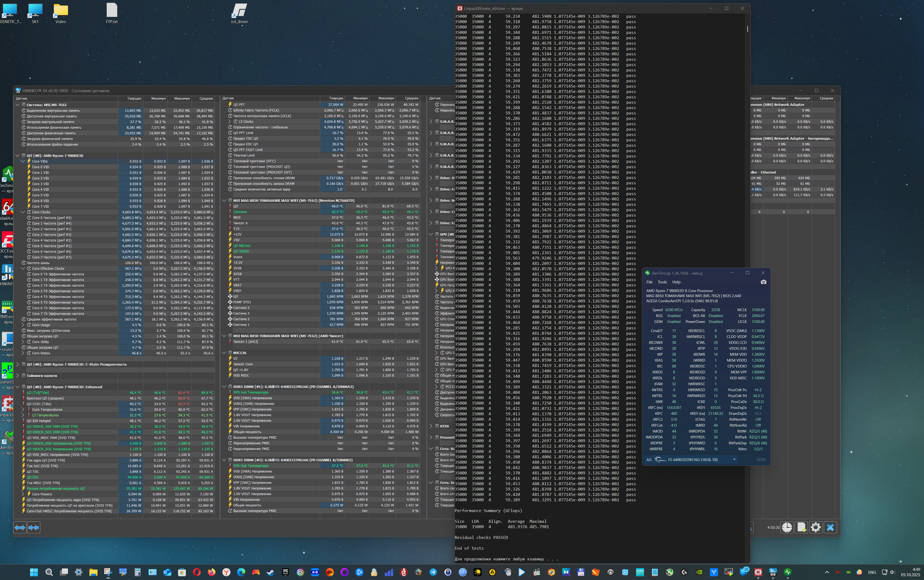Click the shrink columns arrows icon

click(34, 527)
